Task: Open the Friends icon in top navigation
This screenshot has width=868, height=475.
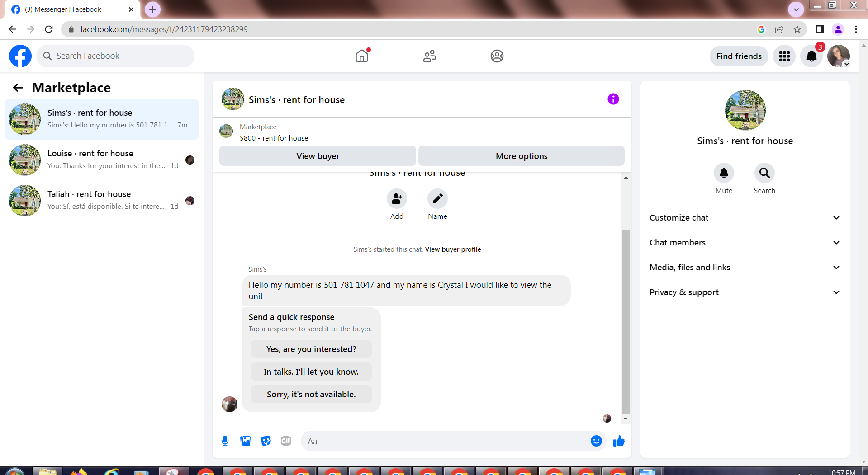Action: click(430, 56)
